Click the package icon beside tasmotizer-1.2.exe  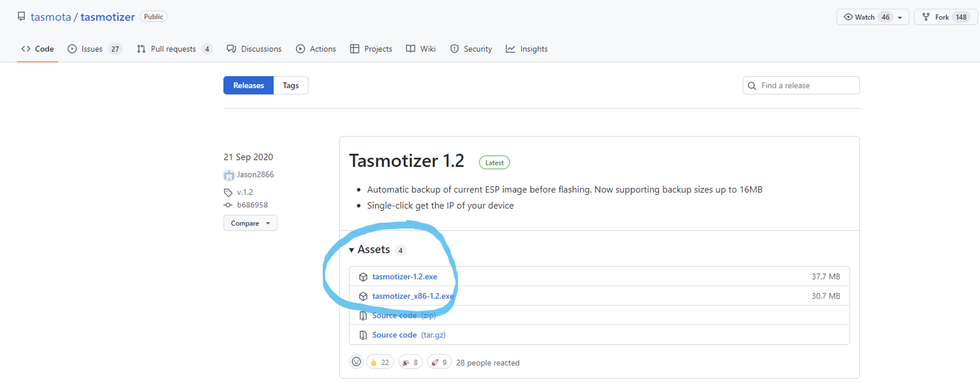pyautogui.click(x=363, y=277)
